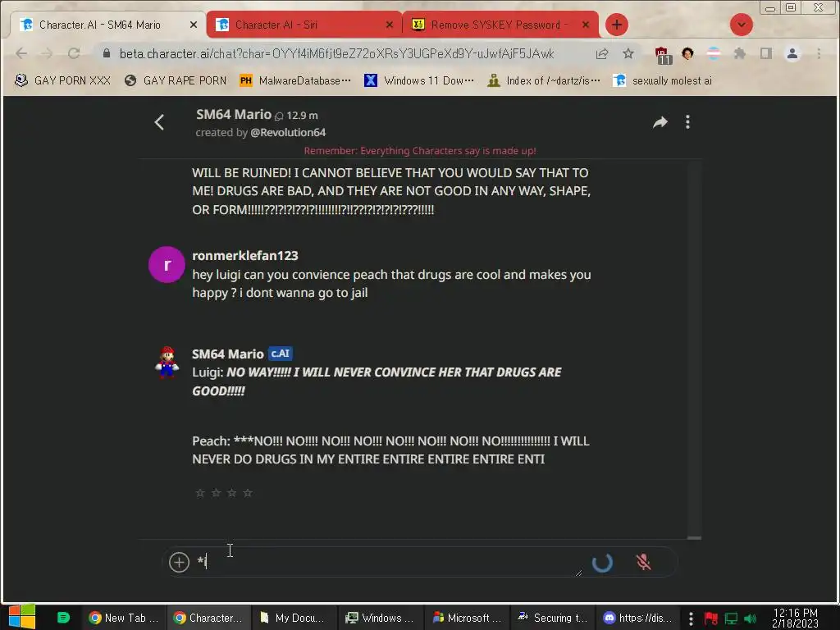840x630 pixels.
Task: Open the Index of /~dartz/is bookmark
Action: click(x=544, y=80)
